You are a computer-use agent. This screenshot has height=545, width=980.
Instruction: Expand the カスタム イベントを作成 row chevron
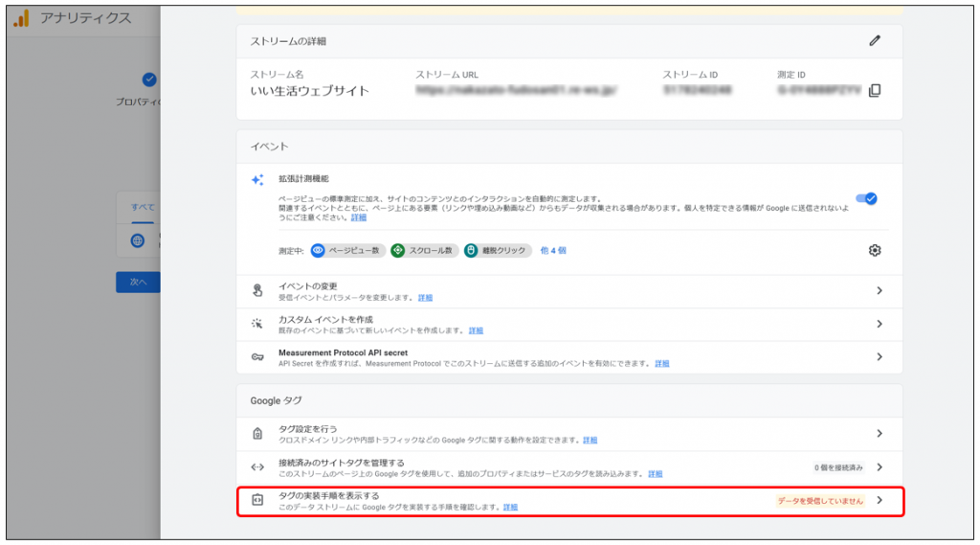(x=879, y=324)
